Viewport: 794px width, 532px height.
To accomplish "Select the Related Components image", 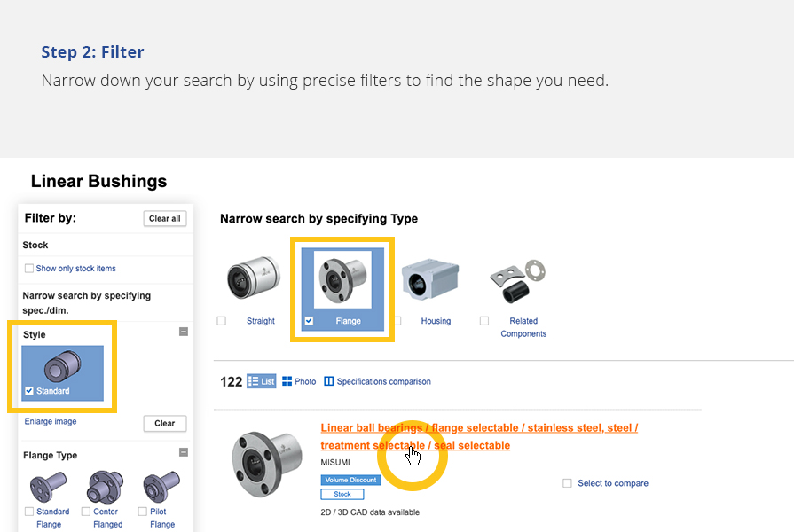I will point(518,282).
